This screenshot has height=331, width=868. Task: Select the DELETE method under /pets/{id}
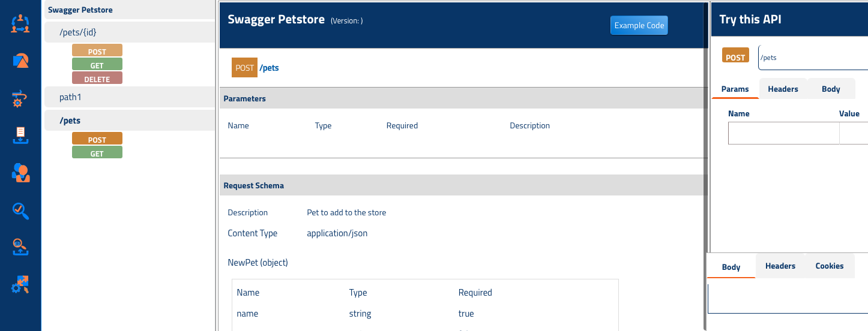click(x=97, y=79)
